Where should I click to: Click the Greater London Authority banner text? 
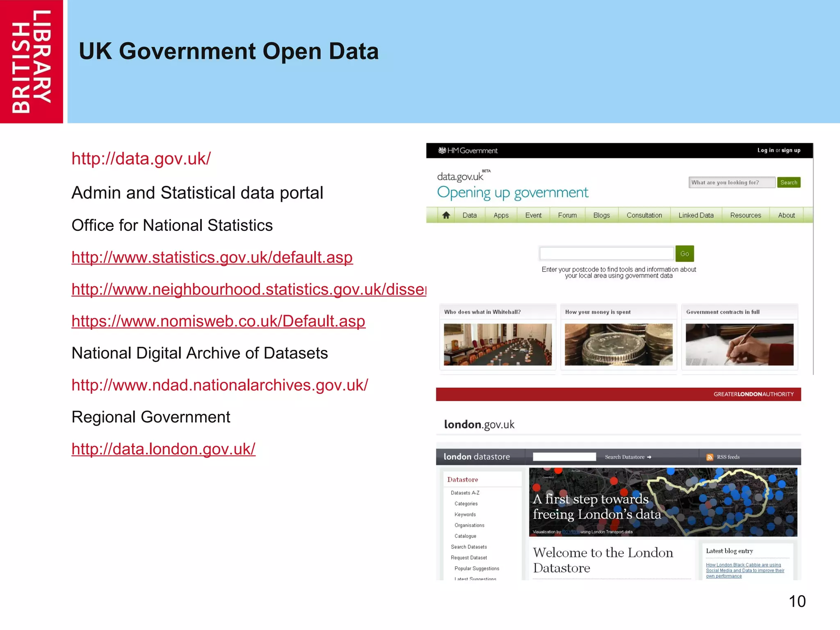pos(753,394)
